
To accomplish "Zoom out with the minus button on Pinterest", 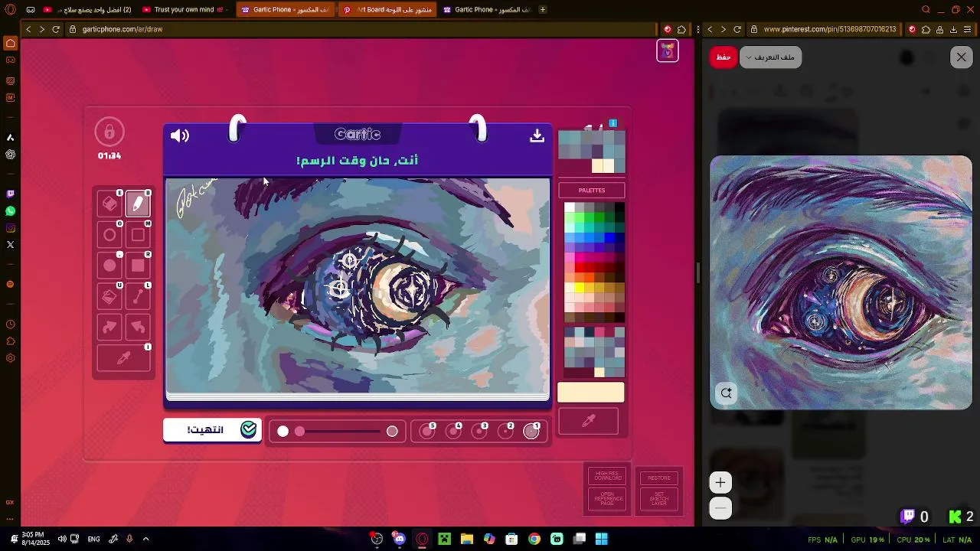I will coord(720,508).
